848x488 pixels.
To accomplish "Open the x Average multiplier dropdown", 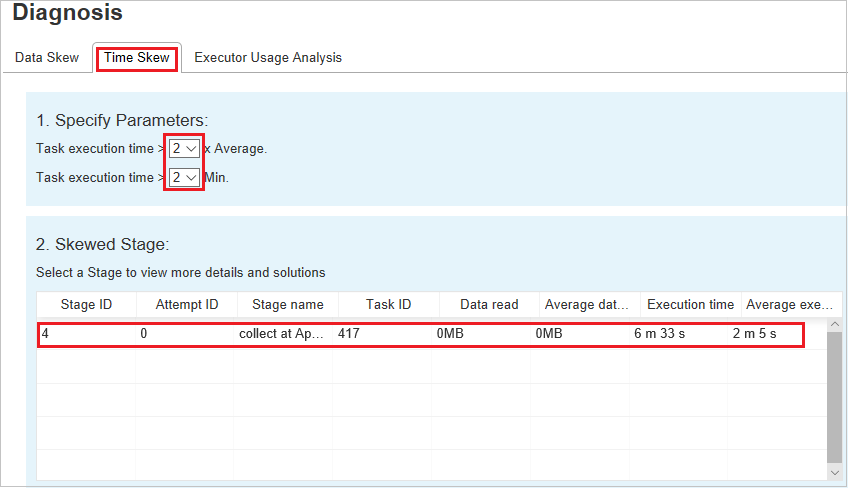I will pos(184,148).
